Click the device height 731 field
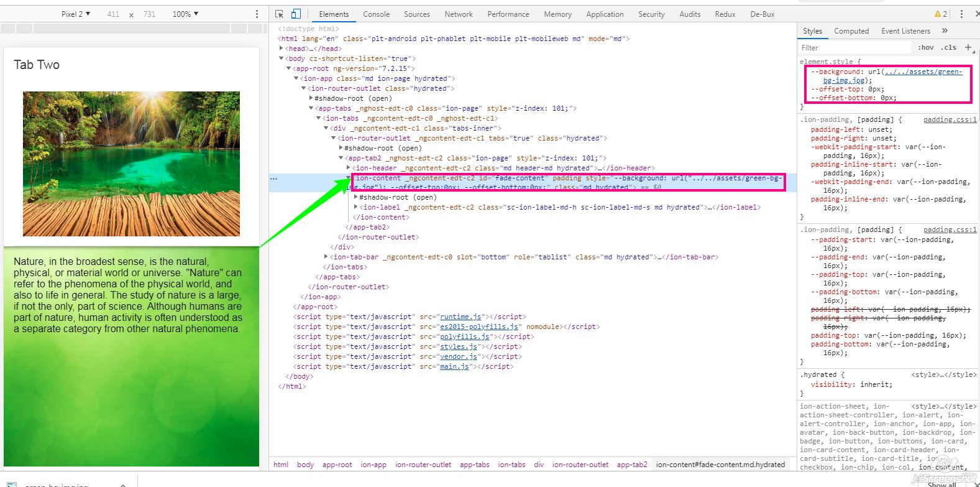 click(149, 14)
